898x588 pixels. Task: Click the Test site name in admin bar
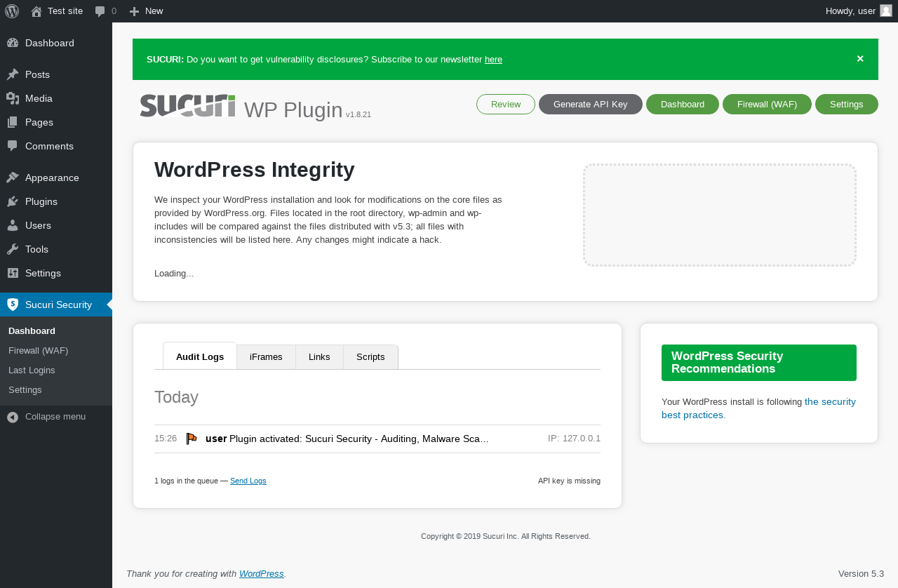pos(65,11)
